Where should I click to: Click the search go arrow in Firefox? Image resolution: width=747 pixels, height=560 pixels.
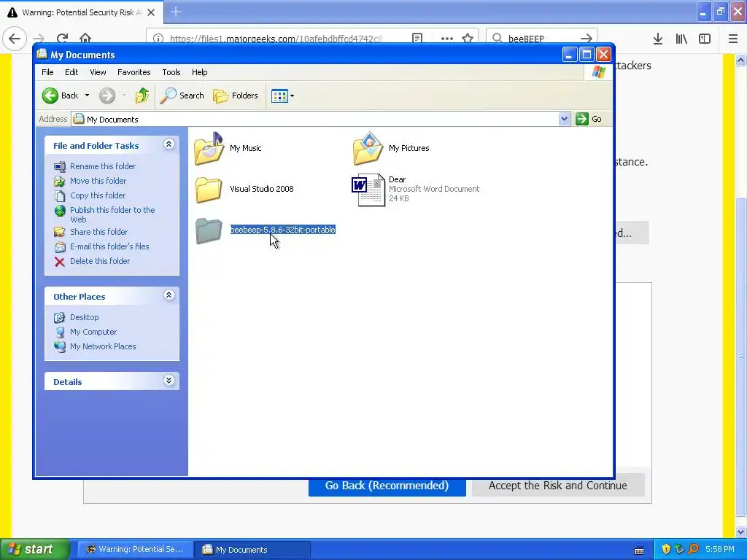tap(587, 38)
